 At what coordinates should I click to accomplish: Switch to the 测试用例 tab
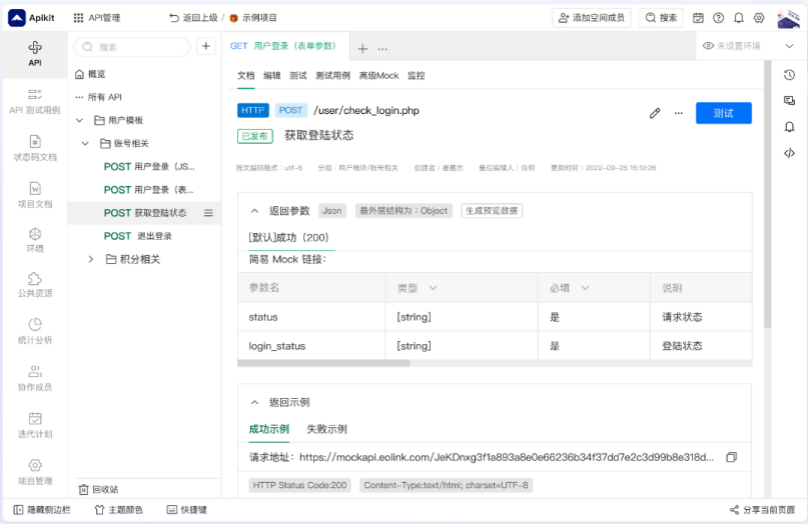pyautogui.click(x=333, y=75)
